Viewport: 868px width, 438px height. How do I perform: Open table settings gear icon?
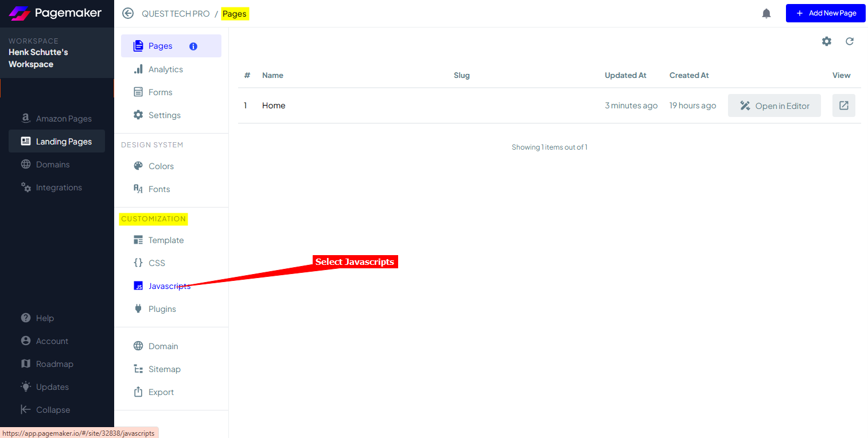[x=827, y=41]
